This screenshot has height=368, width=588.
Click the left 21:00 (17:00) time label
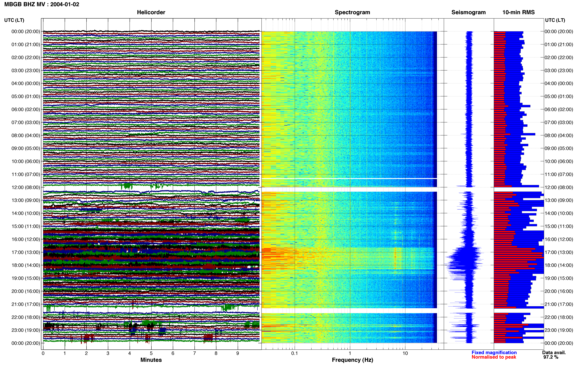pos(26,304)
